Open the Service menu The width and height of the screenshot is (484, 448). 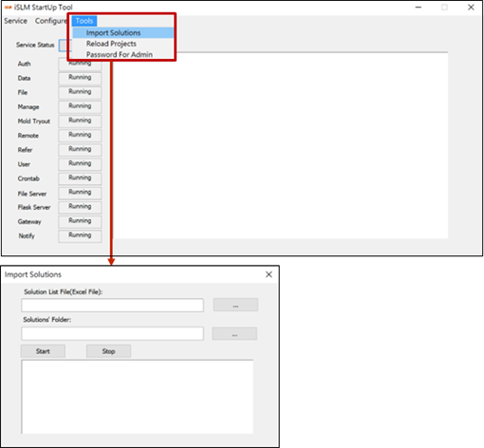tap(15, 21)
